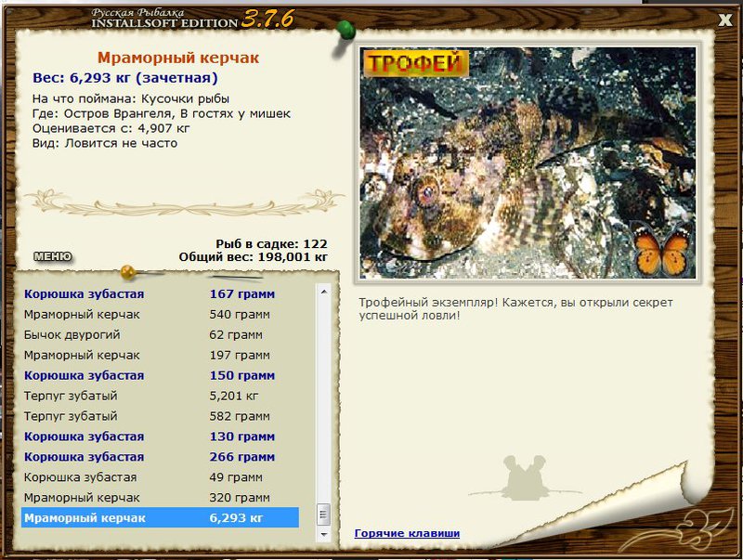
Task: Select Бычок двурогий 62 грамм row
Action: [x=160, y=334]
